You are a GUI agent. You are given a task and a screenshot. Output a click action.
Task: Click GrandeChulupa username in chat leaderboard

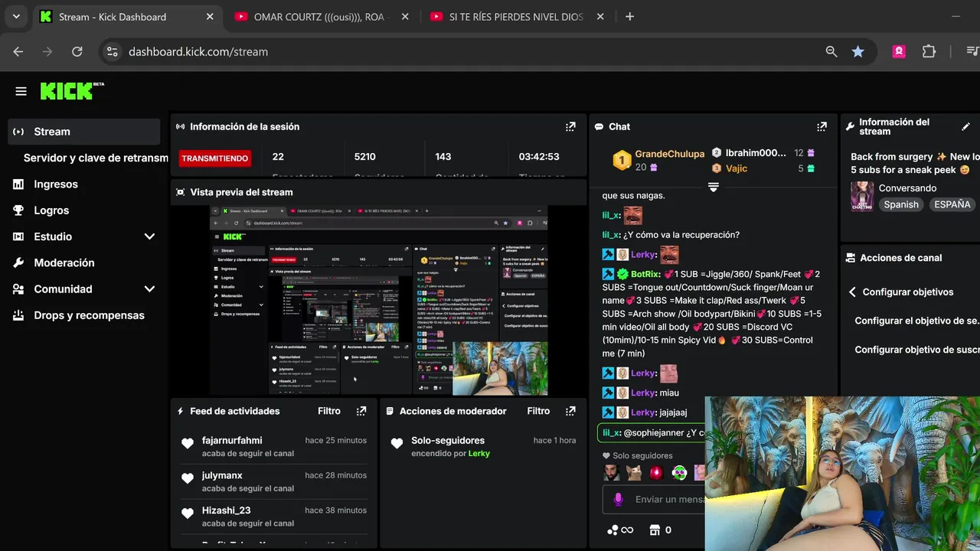point(669,154)
